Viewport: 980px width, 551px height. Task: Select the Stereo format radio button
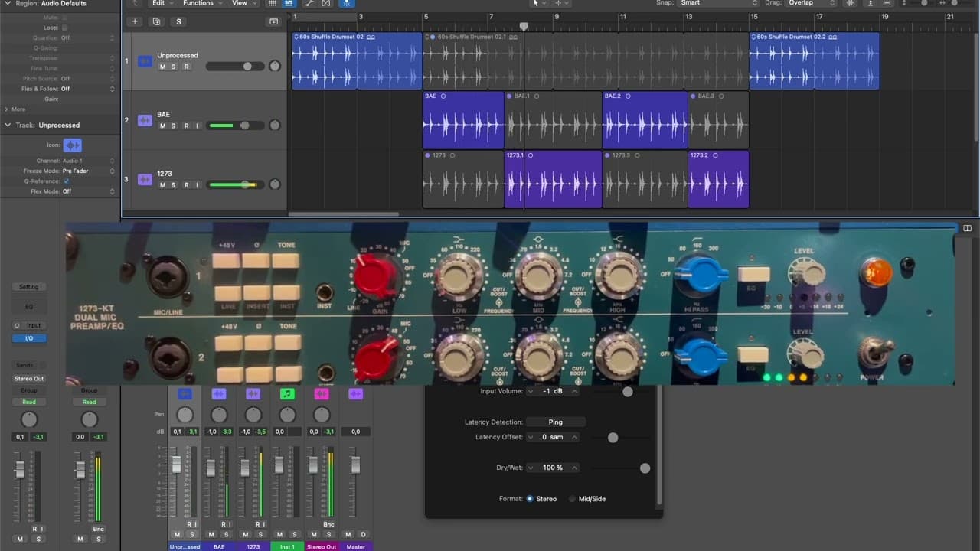click(x=530, y=499)
